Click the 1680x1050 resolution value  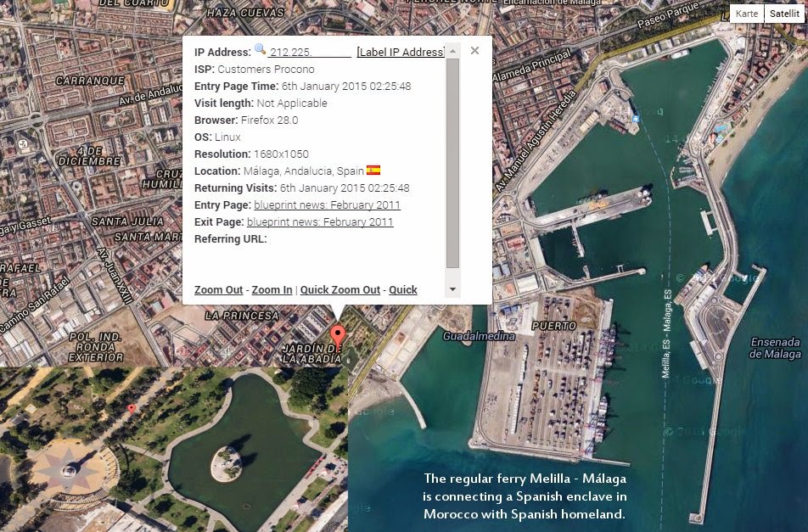tap(282, 154)
